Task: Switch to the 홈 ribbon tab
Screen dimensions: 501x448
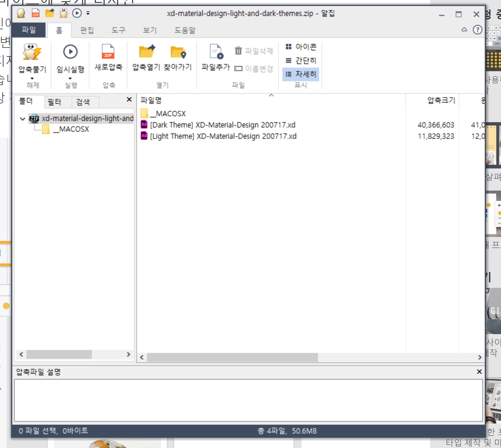Action: point(59,30)
